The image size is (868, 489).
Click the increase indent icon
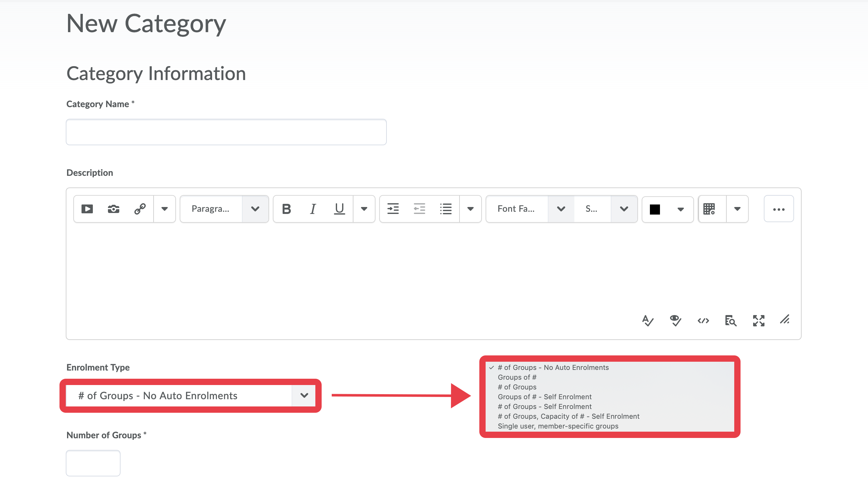(393, 209)
